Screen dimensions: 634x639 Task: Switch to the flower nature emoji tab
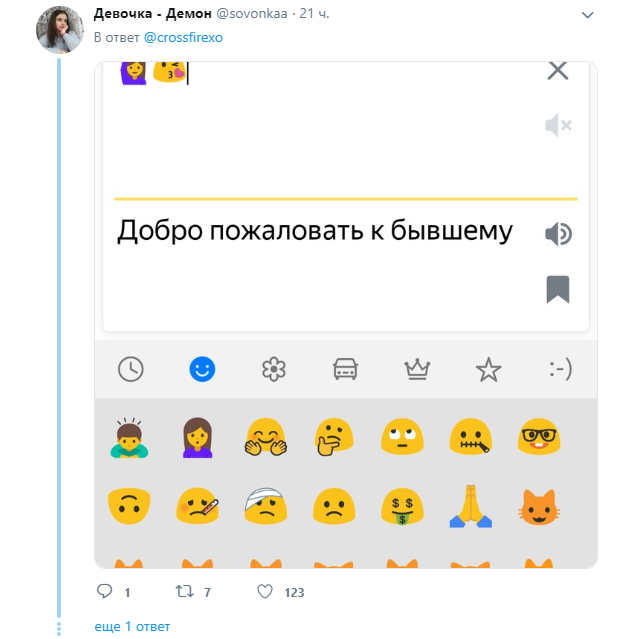click(x=274, y=369)
